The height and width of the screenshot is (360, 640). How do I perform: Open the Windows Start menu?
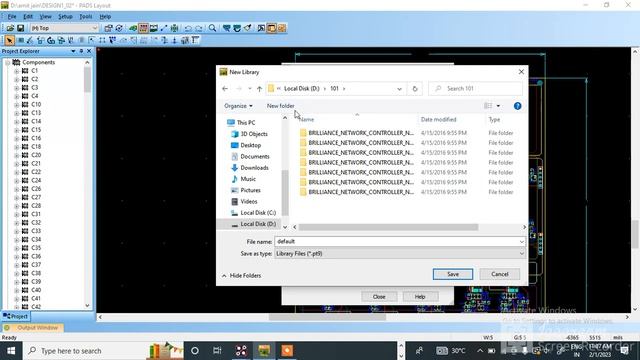tap(11, 351)
